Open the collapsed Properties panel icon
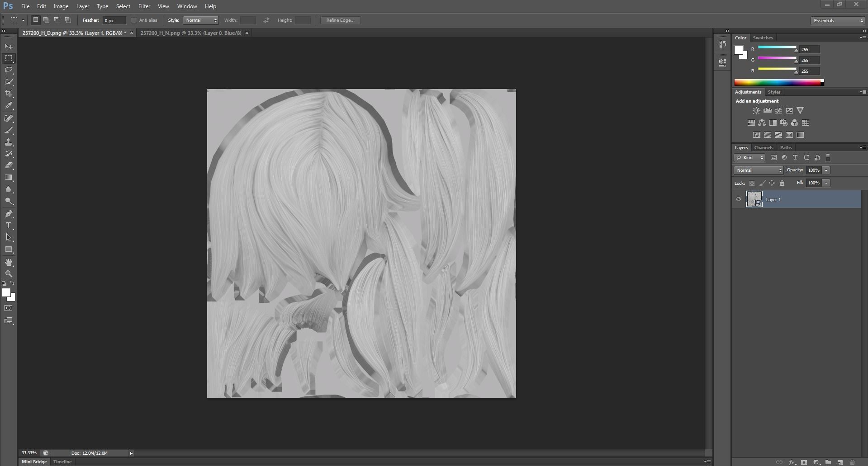Screen dimensions: 868x466 722,62
